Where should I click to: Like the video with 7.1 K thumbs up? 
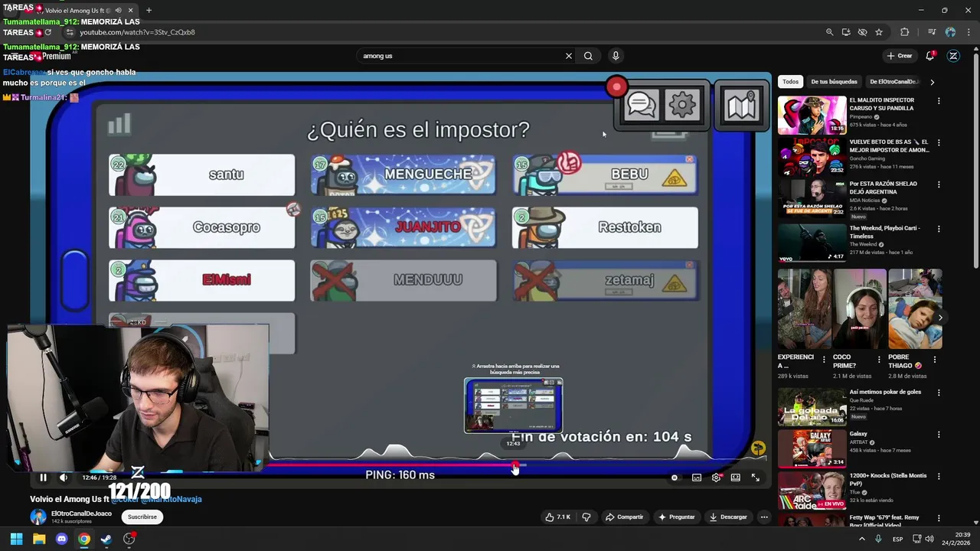click(557, 517)
